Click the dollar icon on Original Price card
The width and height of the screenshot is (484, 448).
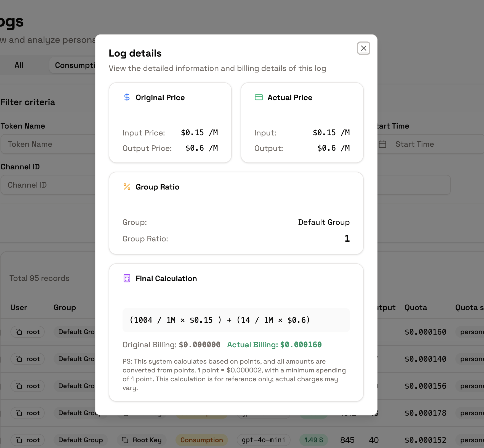coord(127,97)
